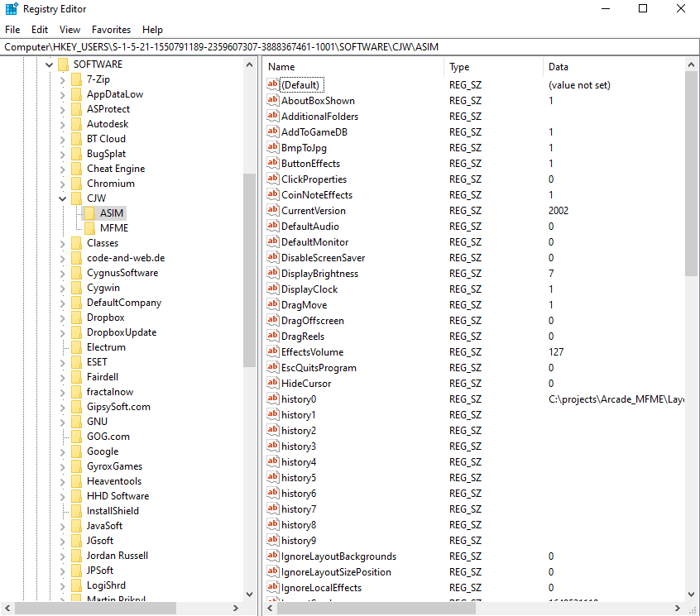
Task: Select the code-and-web.de key
Action: click(x=126, y=258)
